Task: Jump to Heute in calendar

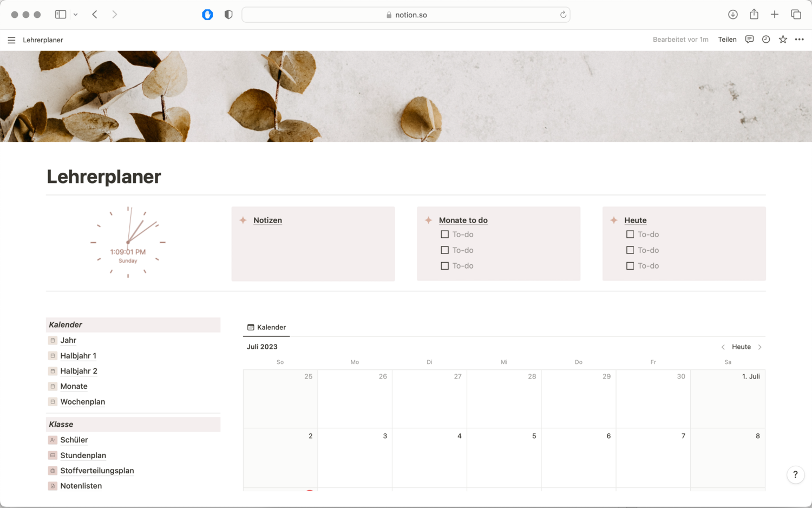Action: coord(741,347)
